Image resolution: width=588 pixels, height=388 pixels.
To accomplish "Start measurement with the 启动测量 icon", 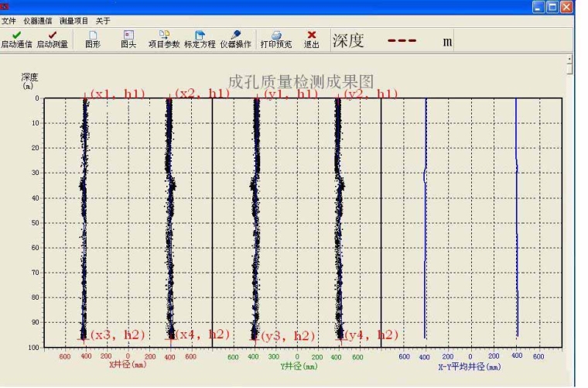I will 52,39.
